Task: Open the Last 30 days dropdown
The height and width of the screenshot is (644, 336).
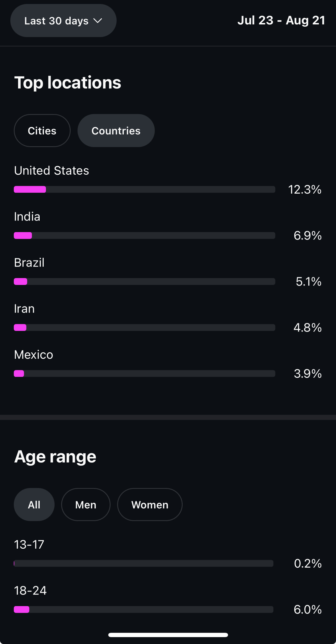Action: click(63, 21)
